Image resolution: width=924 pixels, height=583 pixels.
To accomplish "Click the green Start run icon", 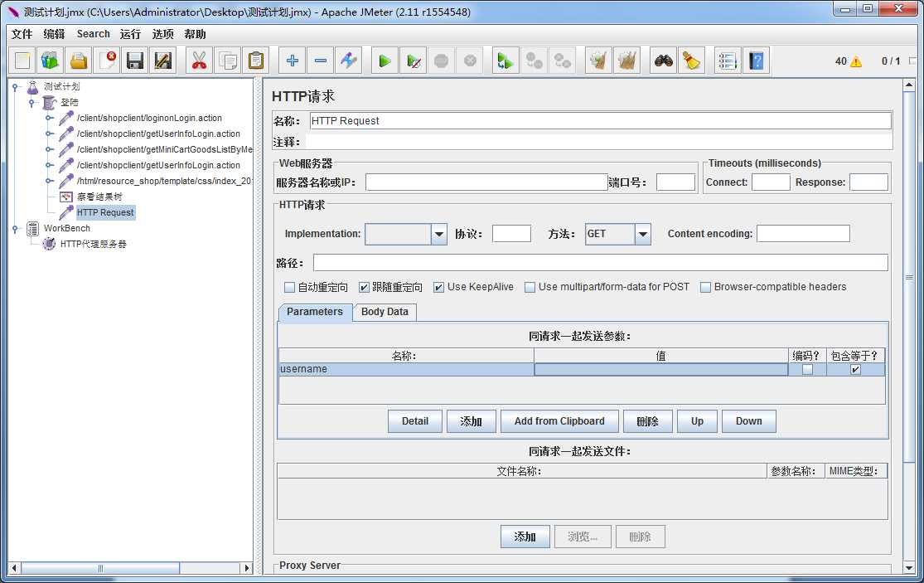I will tap(385, 61).
